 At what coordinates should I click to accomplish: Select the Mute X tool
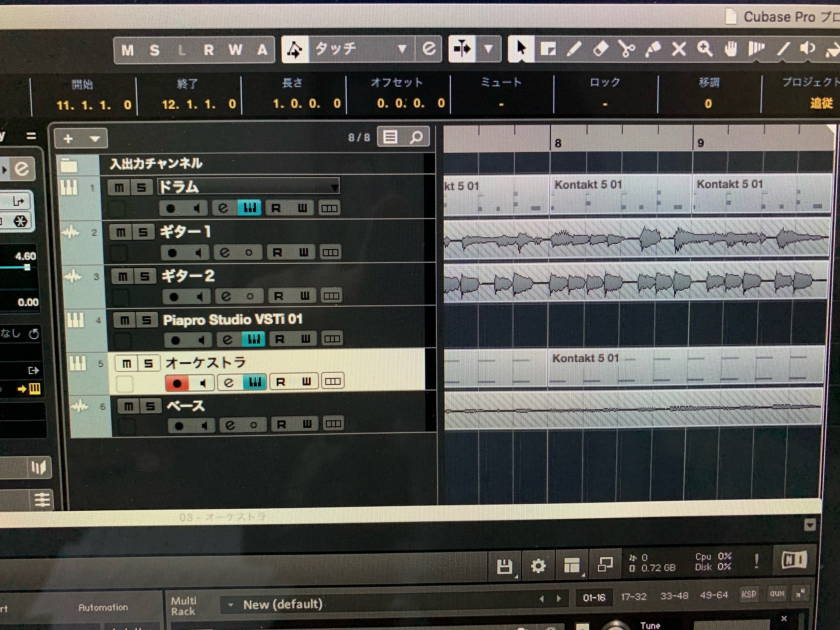[x=679, y=50]
